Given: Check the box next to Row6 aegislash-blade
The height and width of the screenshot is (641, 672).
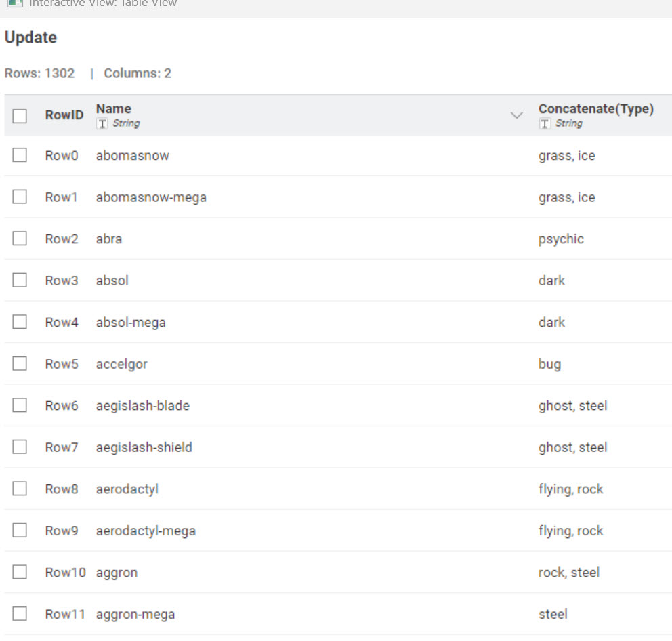Looking at the screenshot, I should pyautogui.click(x=20, y=405).
